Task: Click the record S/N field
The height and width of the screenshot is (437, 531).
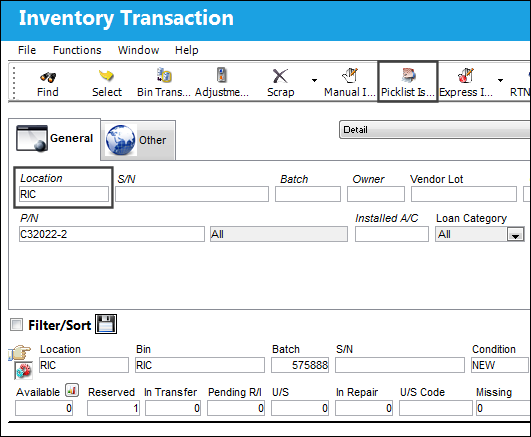Action: click(x=400, y=365)
